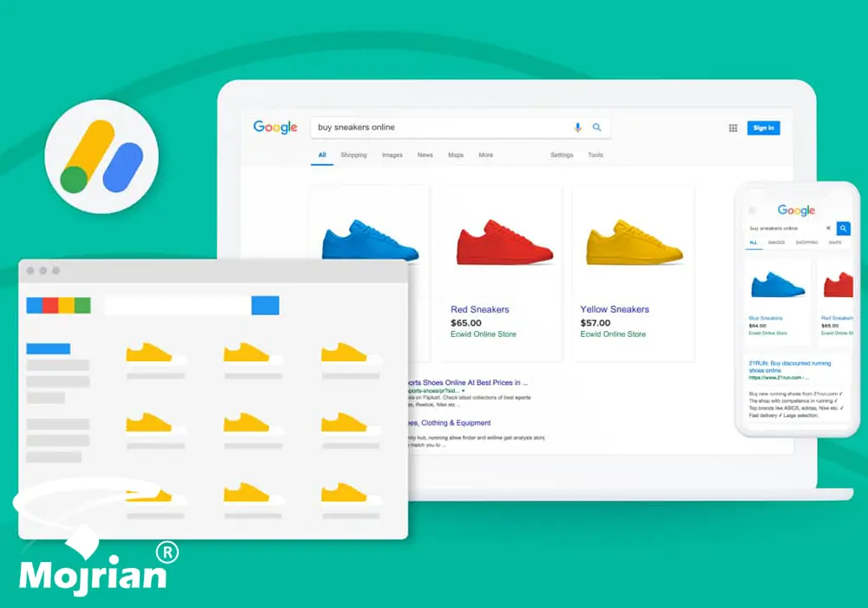The image size is (868, 608).
Task: Select the SHOPPING tab on phone
Action: pyautogui.click(x=806, y=242)
